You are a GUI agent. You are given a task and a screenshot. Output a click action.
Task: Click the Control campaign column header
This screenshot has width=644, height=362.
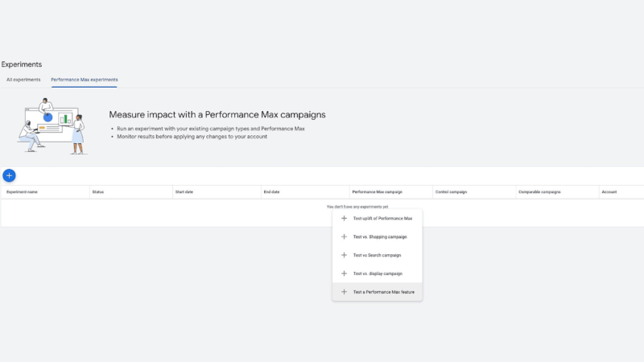pyautogui.click(x=451, y=191)
